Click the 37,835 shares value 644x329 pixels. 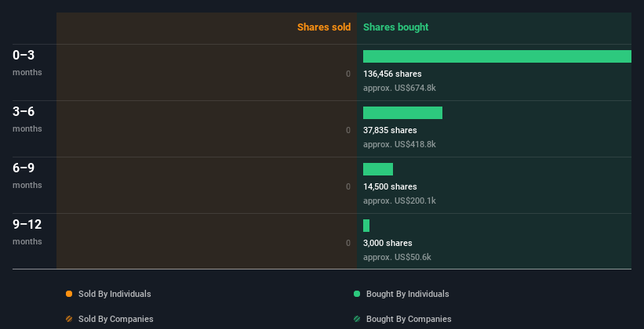pyautogui.click(x=390, y=130)
